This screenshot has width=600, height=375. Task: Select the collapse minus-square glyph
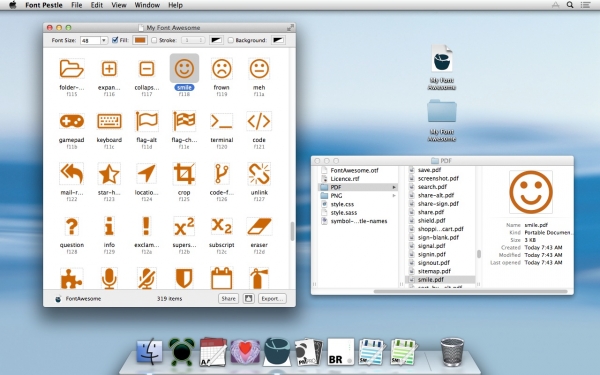(x=147, y=69)
